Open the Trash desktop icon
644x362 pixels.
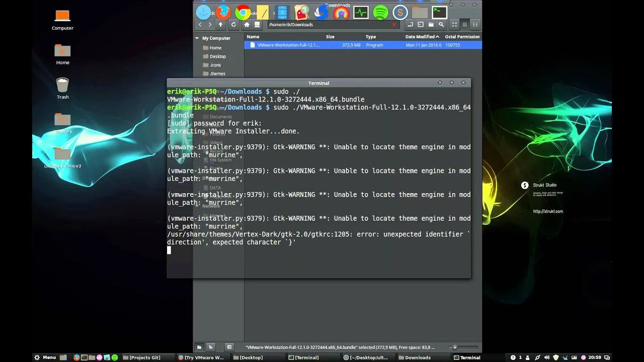point(62,88)
